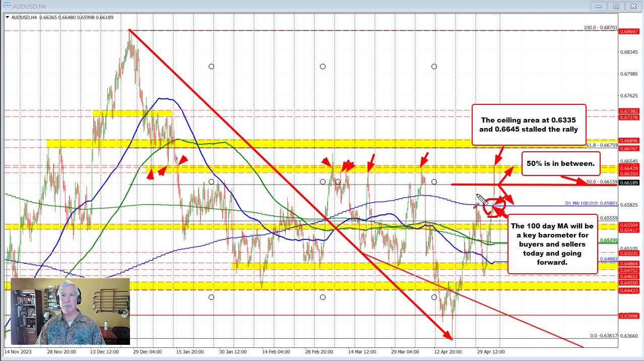Click the 14 Nov 2023 date label
644x361 pixels.
tap(18, 351)
